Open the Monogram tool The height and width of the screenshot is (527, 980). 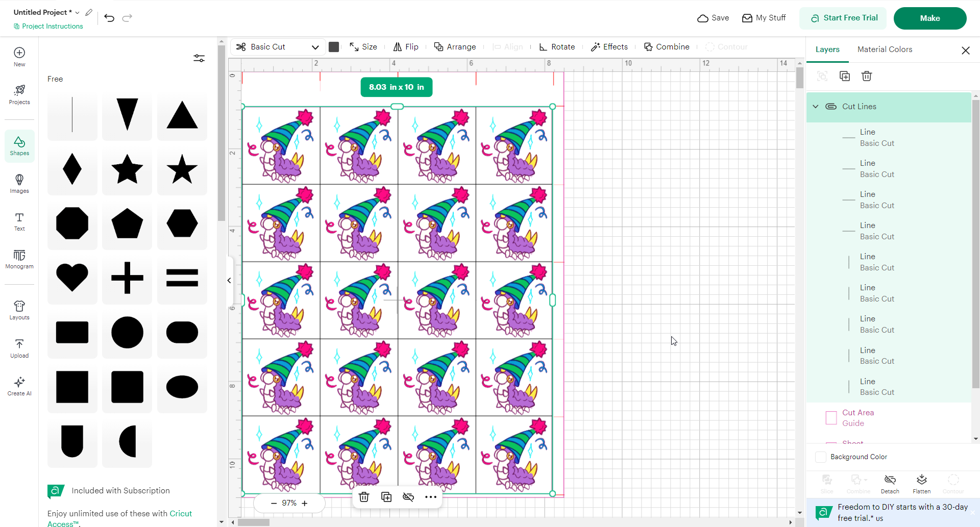(19, 260)
